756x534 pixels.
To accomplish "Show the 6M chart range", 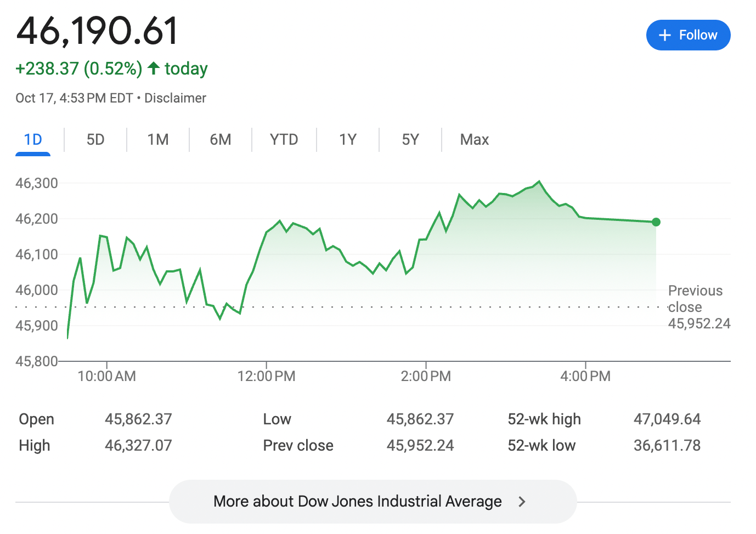I will [221, 140].
